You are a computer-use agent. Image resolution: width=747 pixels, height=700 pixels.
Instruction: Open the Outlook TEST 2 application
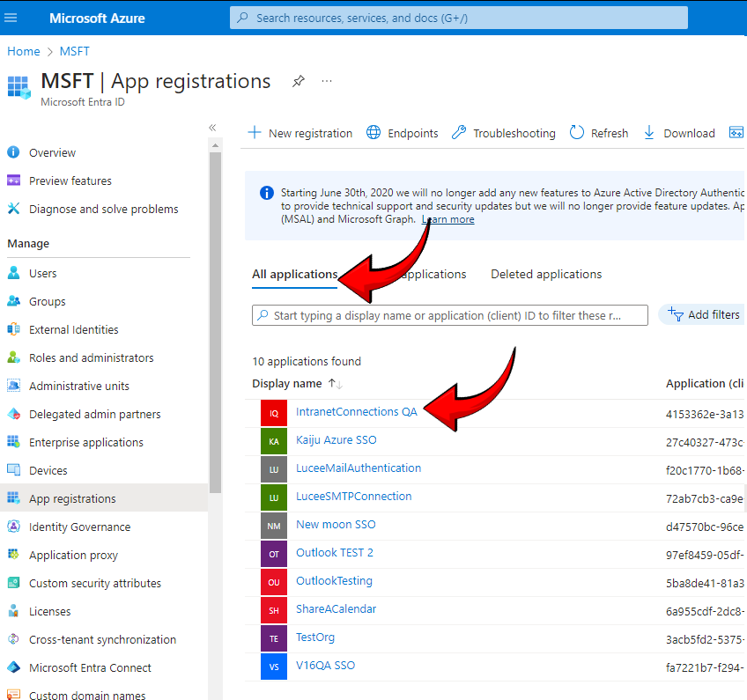(335, 552)
